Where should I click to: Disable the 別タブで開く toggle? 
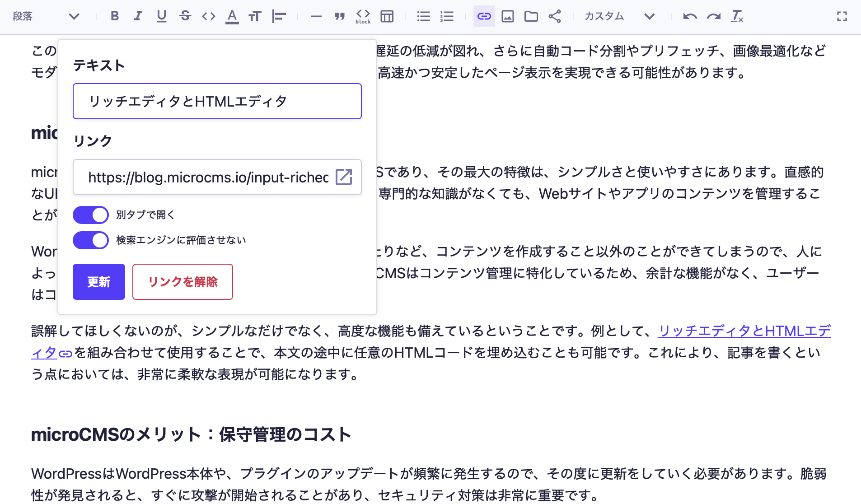(90, 215)
